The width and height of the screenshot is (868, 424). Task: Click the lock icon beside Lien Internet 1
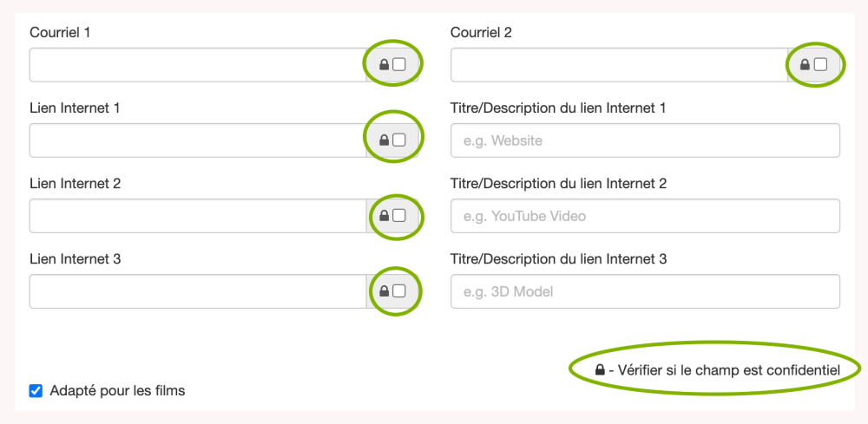click(x=385, y=140)
